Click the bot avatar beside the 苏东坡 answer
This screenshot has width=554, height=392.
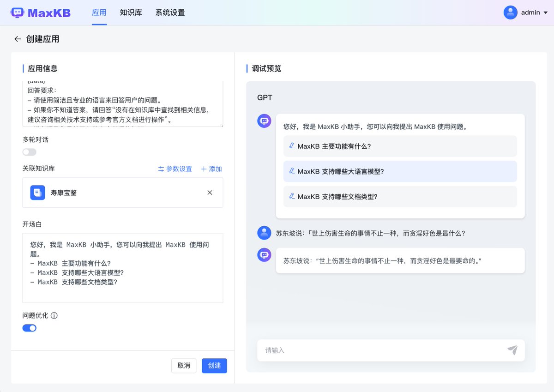pyautogui.click(x=264, y=255)
